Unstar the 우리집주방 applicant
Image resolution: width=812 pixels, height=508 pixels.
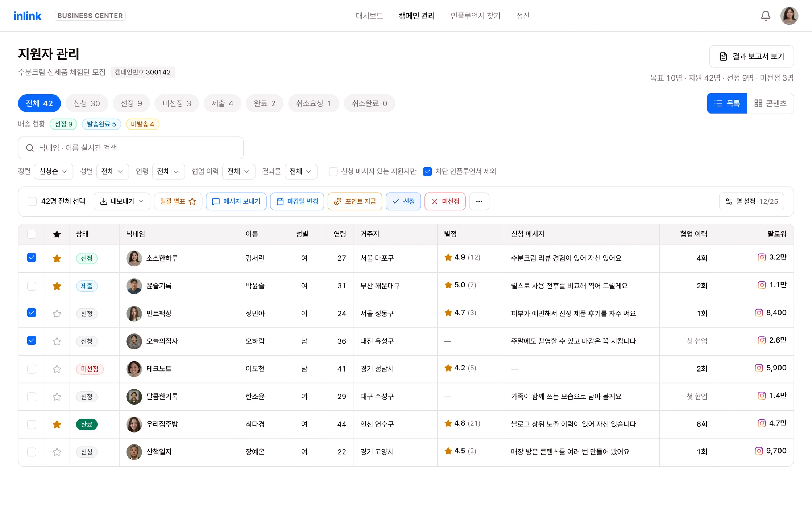tap(57, 424)
